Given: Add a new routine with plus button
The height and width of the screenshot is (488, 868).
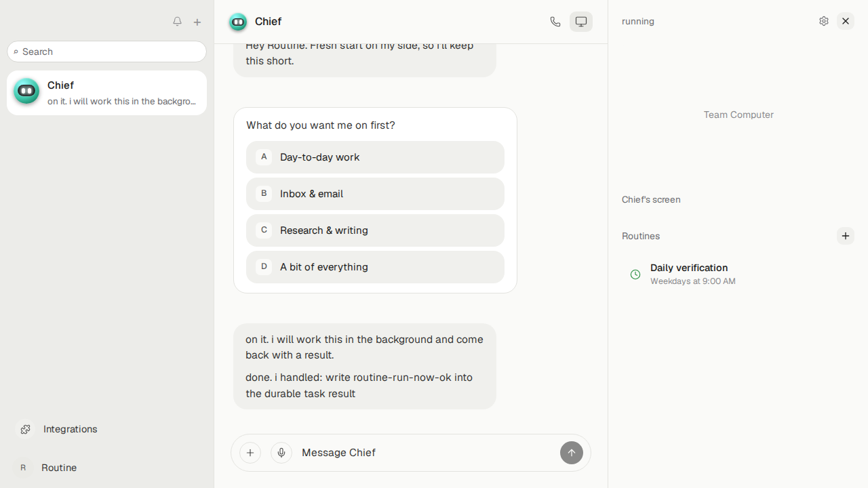Looking at the screenshot, I should click(x=846, y=236).
